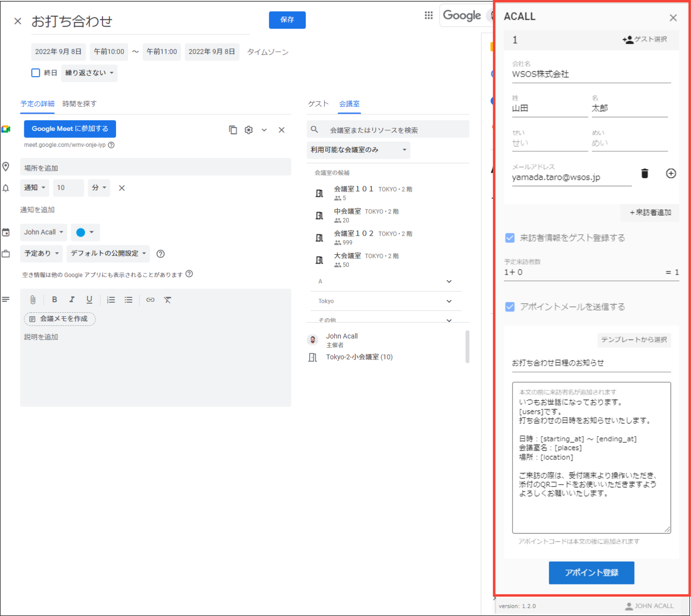Screen dimensions: 691x616
Task: Click the 保存 save button
Action: coord(287,20)
